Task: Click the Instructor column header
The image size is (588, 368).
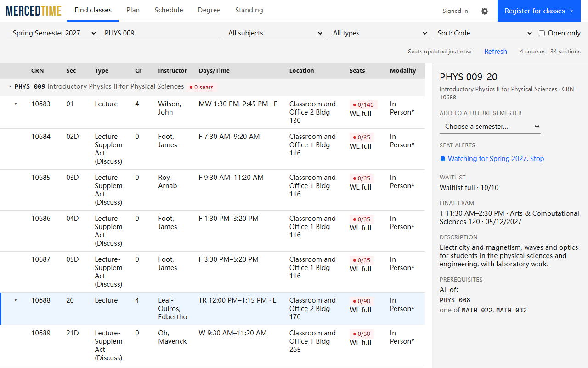Action: tap(173, 71)
